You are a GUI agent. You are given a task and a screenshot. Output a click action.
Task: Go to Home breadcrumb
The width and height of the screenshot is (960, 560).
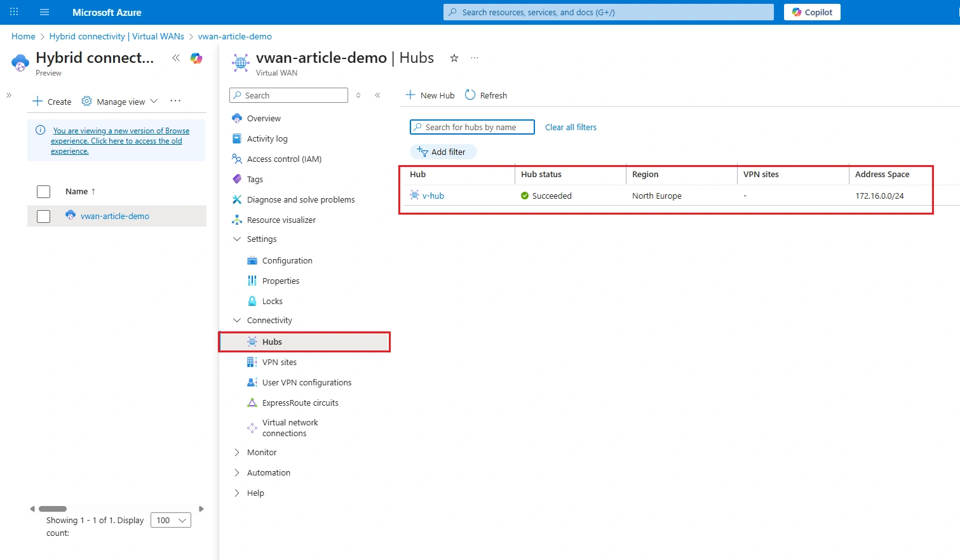pyautogui.click(x=24, y=36)
